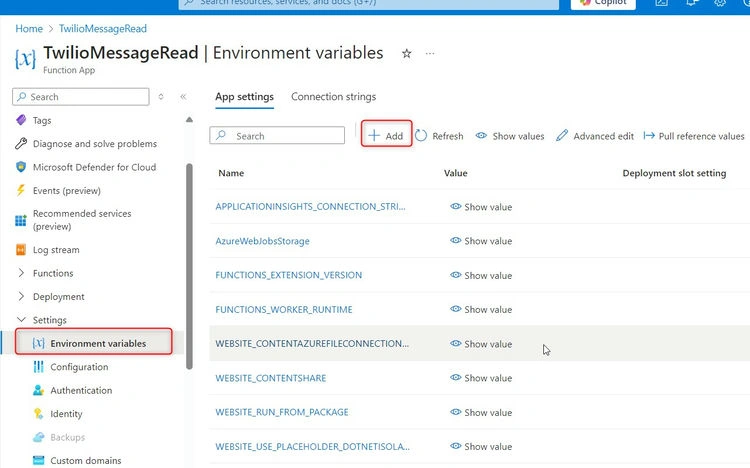Collapse the sidebar with double-chevron icon
Screen dimensions: 750x468
click(x=183, y=97)
